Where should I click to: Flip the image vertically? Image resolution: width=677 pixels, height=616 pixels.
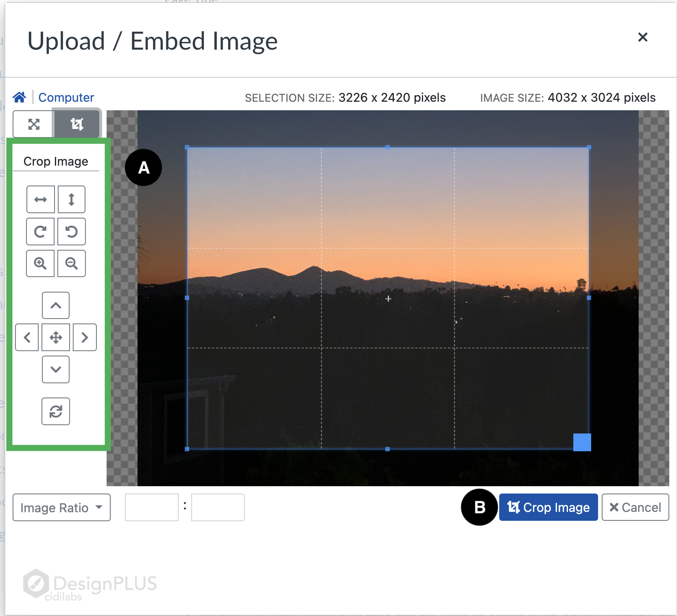tap(72, 199)
